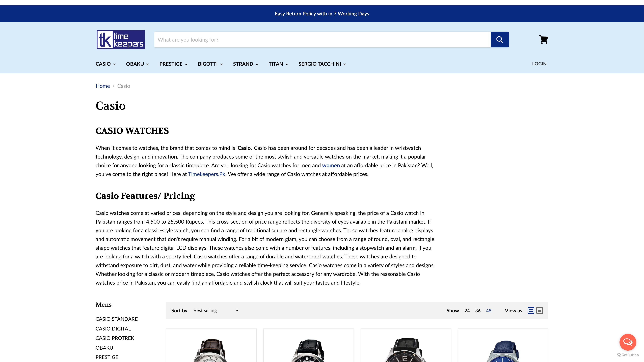The image size is (644, 362).
Task: Click the LOGIN link
Action: coord(539,64)
